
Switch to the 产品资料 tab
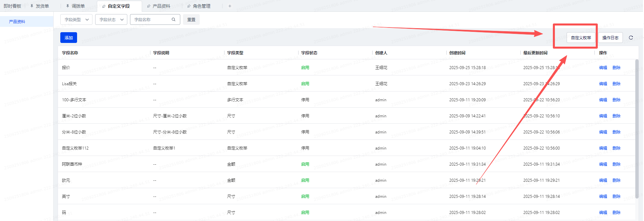[x=162, y=6]
